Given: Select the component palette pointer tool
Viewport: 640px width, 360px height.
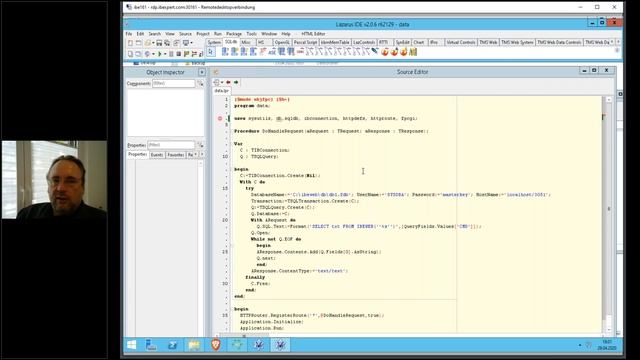Looking at the screenshot, I should 211,52.
